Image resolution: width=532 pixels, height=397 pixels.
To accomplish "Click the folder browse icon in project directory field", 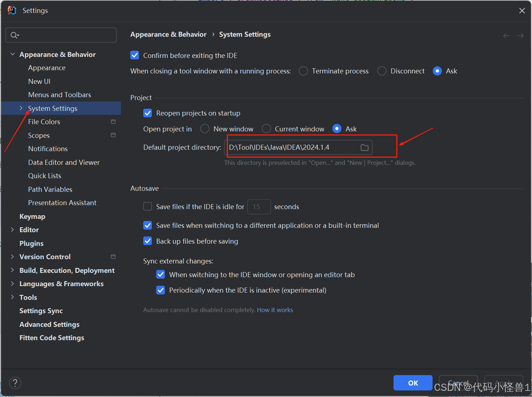I will [x=364, y=148].
